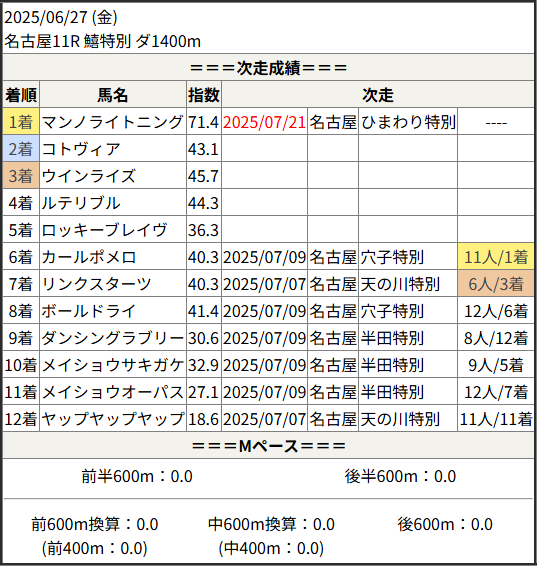Viewport: 537px width, 566px height.
Task: Click the ひまわり特別 race name
Action: [408, 122]
